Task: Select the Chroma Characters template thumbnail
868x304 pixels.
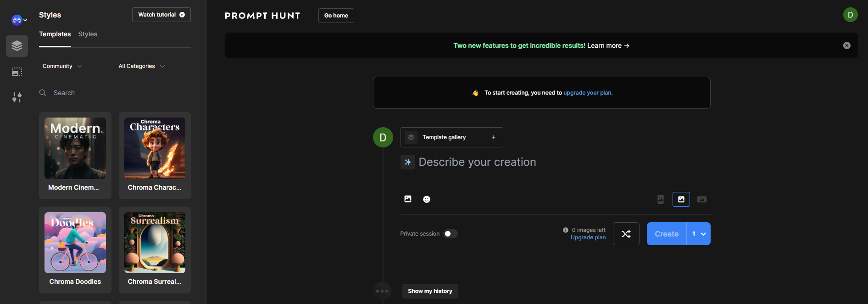Action: coord(155,148)
